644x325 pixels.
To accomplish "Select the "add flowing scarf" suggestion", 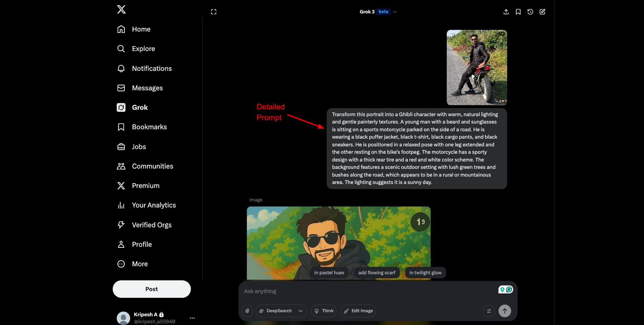I will (x=377, y=273).
